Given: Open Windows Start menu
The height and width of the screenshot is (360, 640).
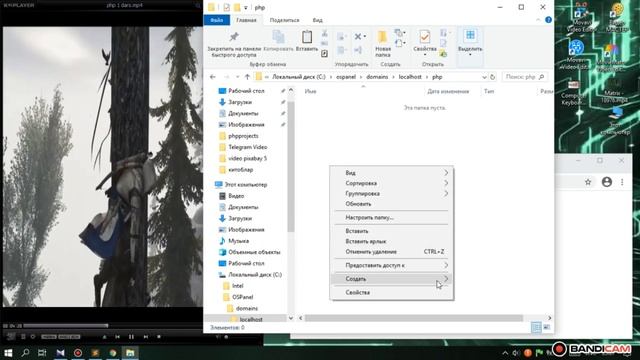Looking at the screenshot, I should pos(8,352).
